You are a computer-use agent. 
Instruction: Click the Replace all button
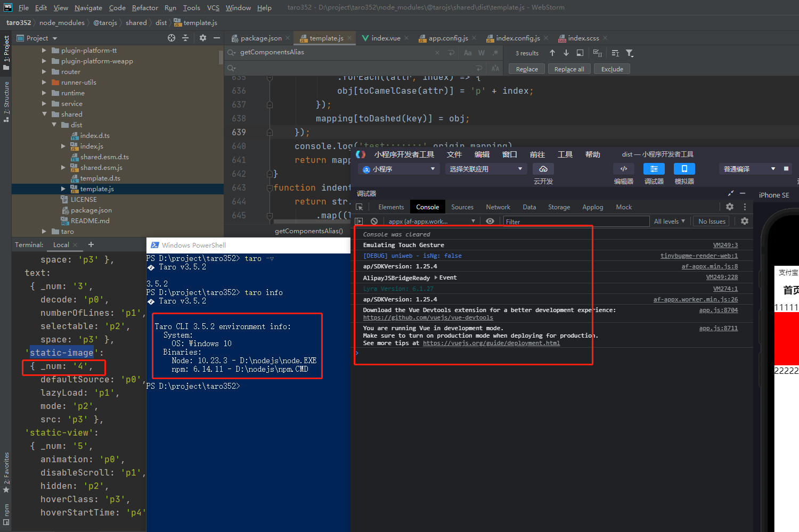569,69
